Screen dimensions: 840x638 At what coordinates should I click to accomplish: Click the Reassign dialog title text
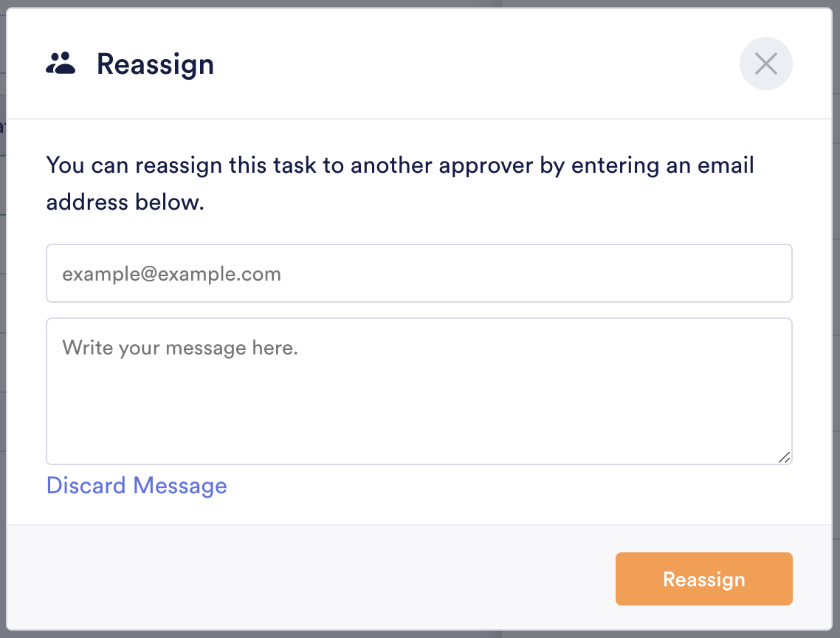[155, 64]
